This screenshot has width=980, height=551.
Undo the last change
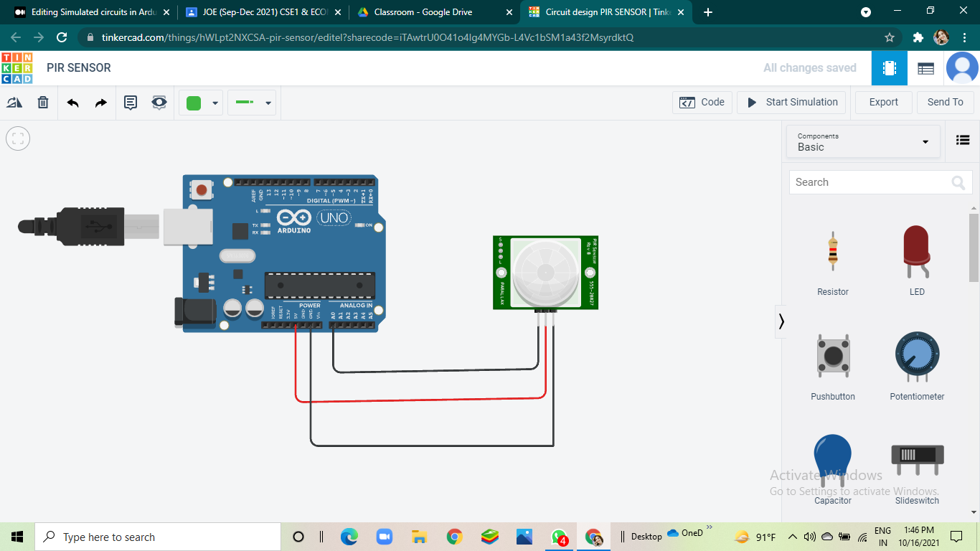72,102
